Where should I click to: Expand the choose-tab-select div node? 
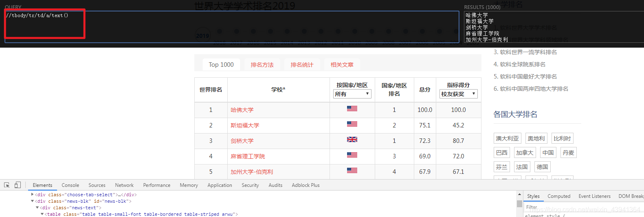click(33, 195)
